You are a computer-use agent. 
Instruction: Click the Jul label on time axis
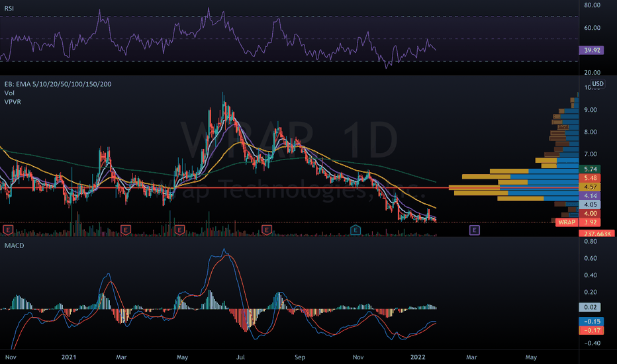pyautogui.click(x=240, y=357)
